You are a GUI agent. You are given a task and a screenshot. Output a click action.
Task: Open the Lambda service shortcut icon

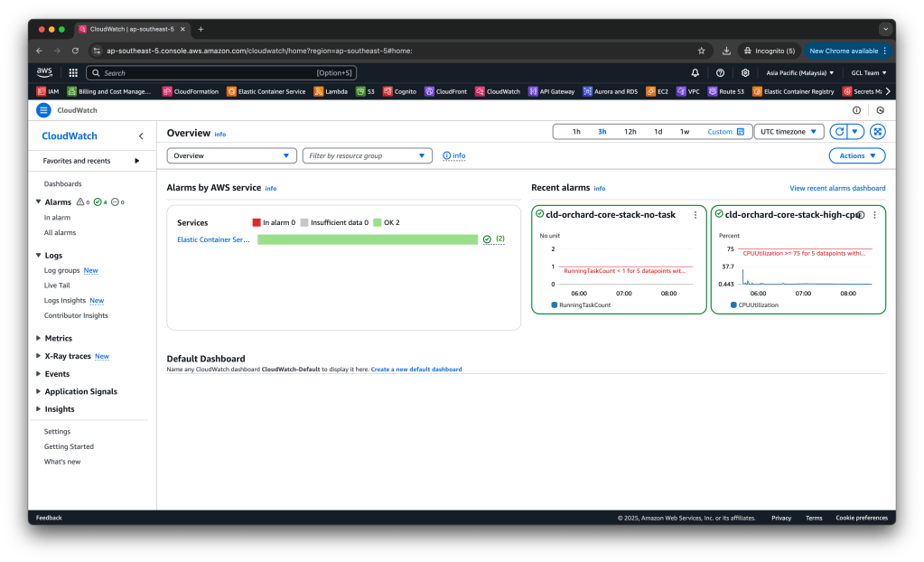[x=319, y=91]
